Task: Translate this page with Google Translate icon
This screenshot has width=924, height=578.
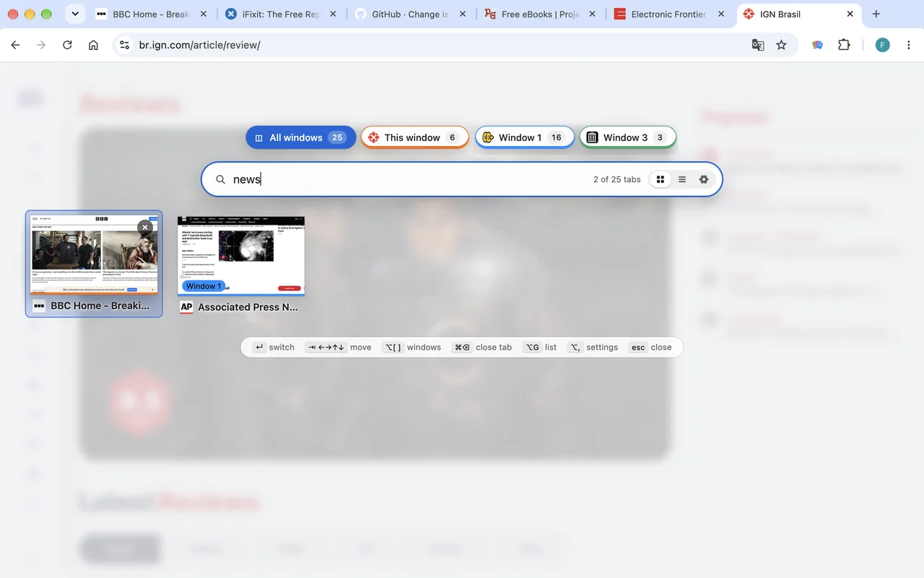Action: pos(758,45)
